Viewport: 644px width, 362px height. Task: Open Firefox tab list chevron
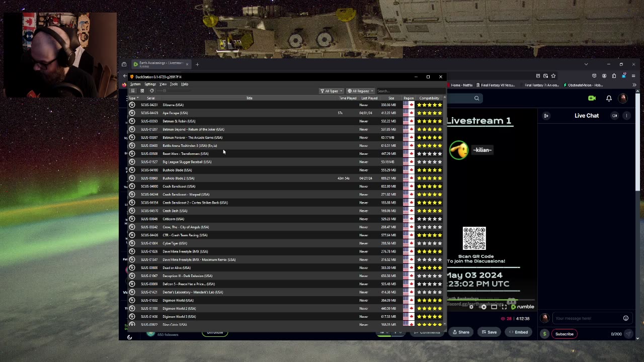(x=586, y=64)
